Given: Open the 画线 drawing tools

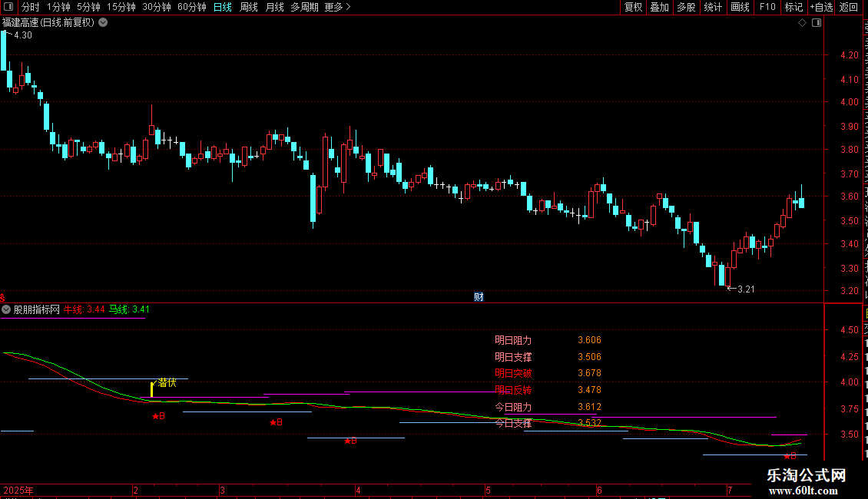Looking at the screenshot, I should point(740,7).
